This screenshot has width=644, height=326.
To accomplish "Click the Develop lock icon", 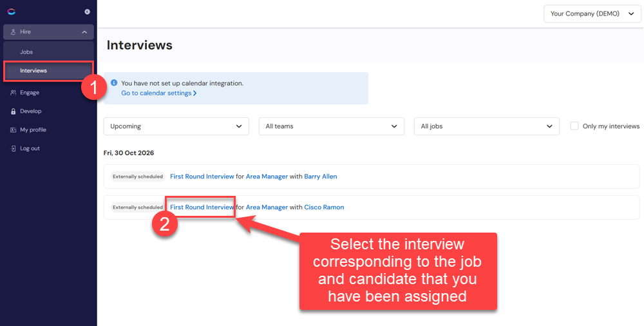I will pos(13,111).
